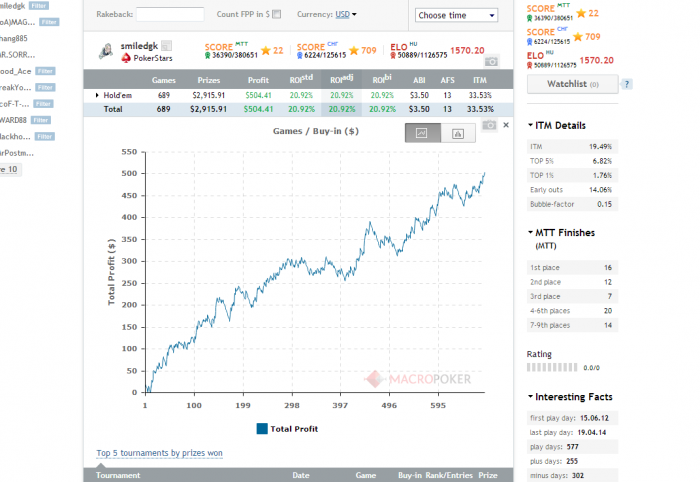Sort by Games column header
The image size is (700, 482).
pos(163,80)
